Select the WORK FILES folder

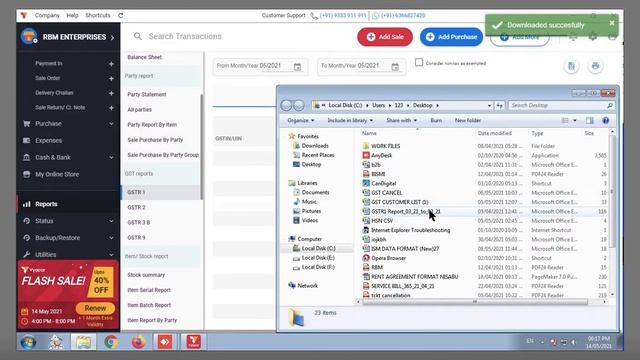[385, 146]
